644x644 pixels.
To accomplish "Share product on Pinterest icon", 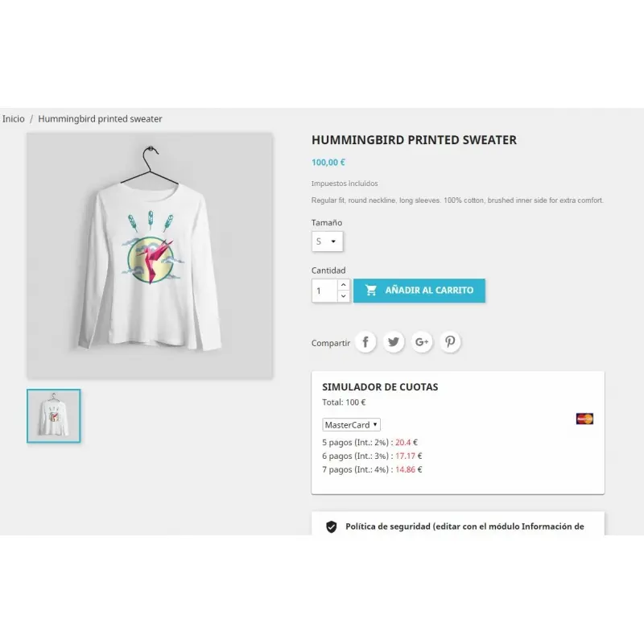I will tap(450, 341).
